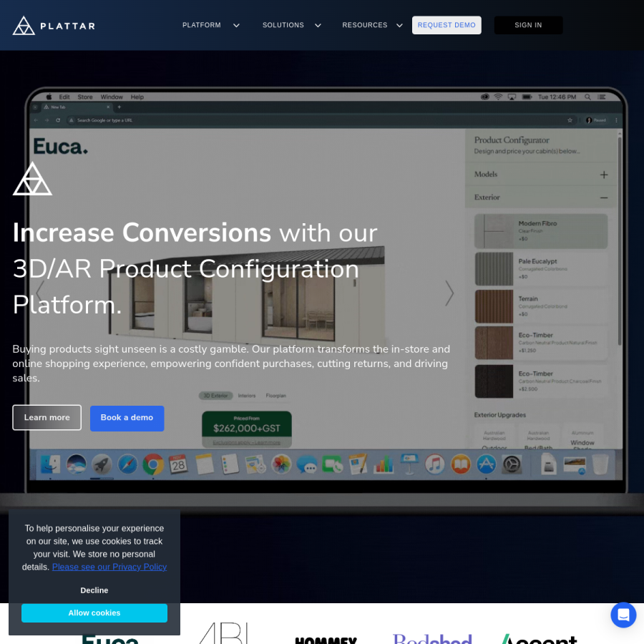Open the Platform dropdown menu
Image resolution: width=644 pixels, height=644 pixels.
[x=210, y=25]
